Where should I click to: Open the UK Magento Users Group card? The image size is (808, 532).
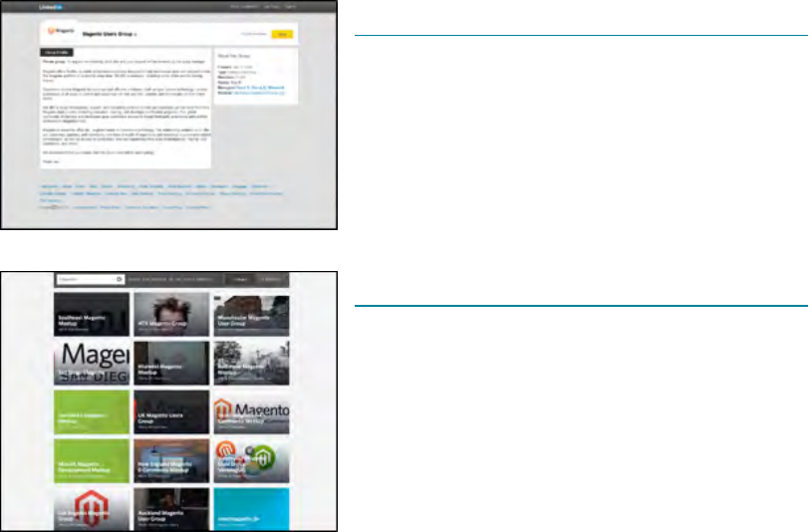click(171, 411)
